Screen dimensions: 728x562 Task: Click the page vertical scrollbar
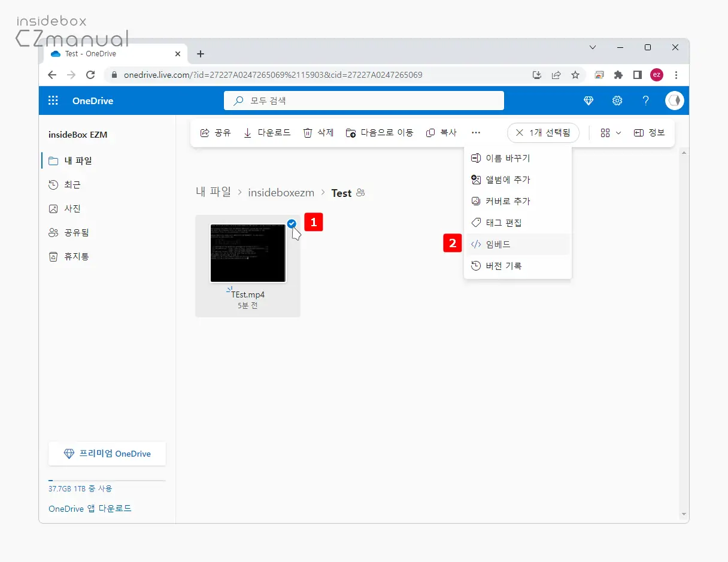684,333
